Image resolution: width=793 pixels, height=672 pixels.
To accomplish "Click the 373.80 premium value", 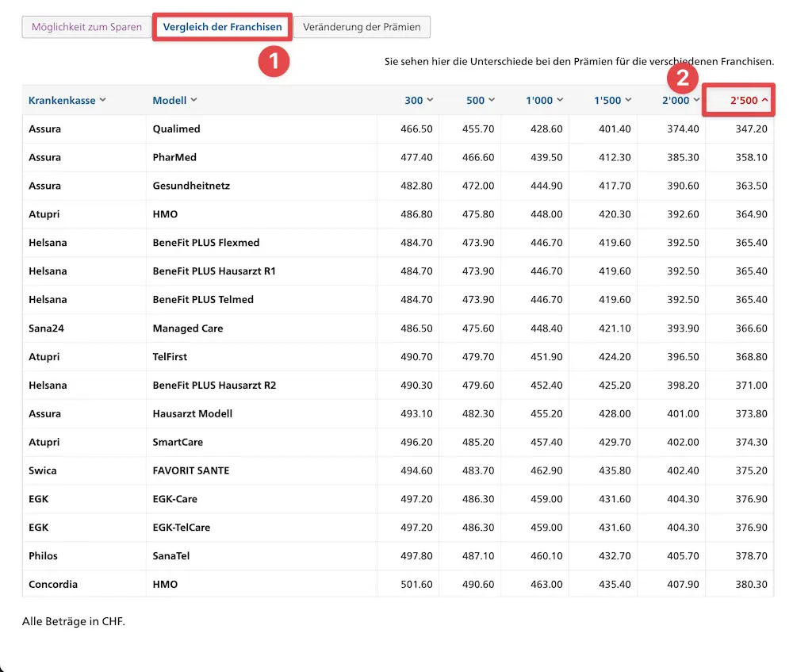I will 751,413.
